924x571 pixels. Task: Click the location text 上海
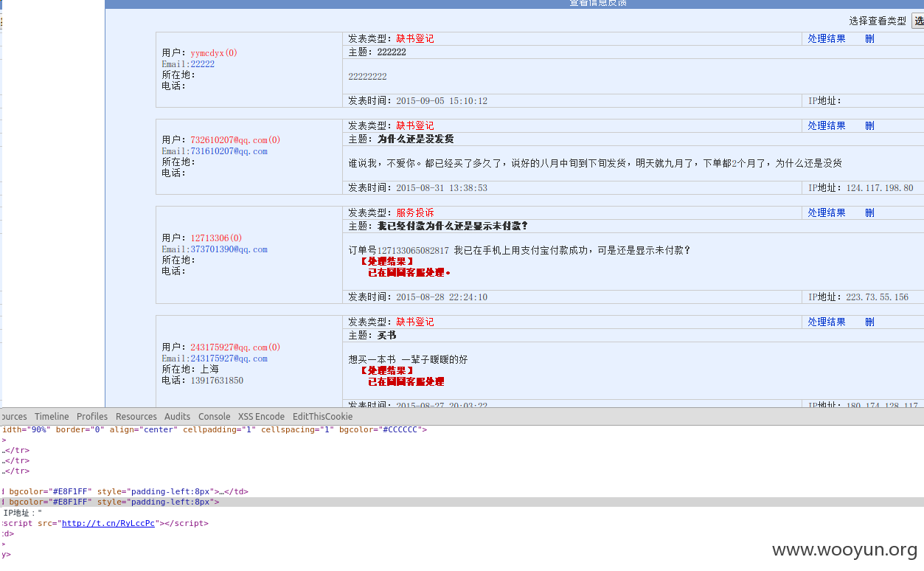tap(209, 370)
